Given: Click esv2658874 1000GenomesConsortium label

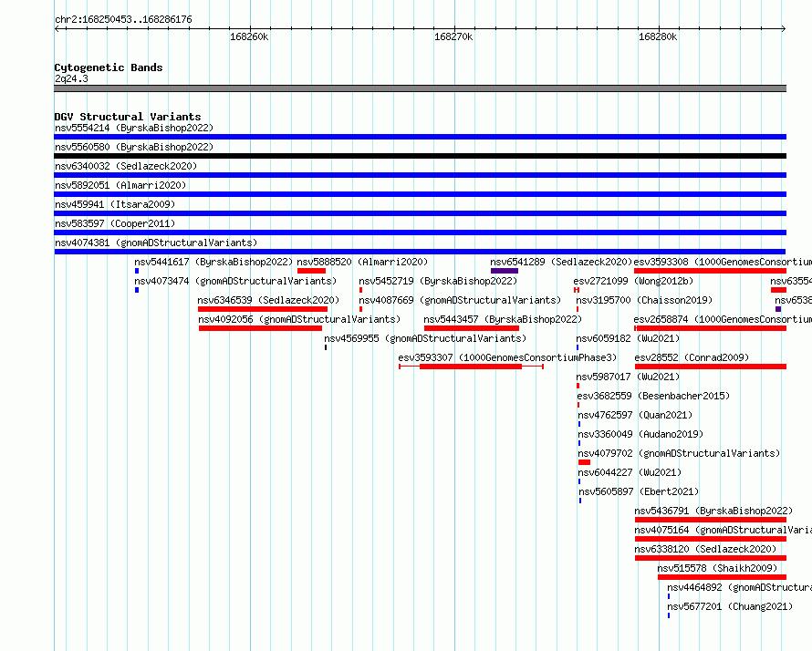Looking at the screenshot, I should (723, 319).
